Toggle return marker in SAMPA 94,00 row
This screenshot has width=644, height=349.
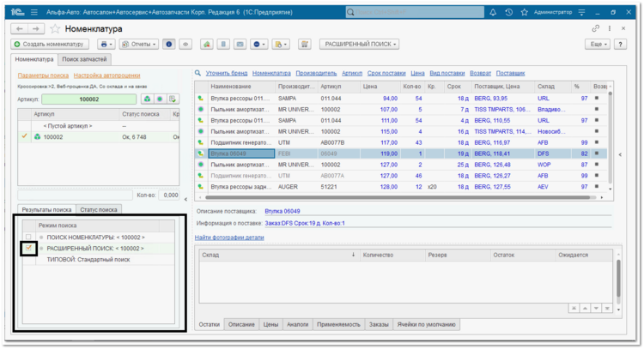click(x=597, y=98)
